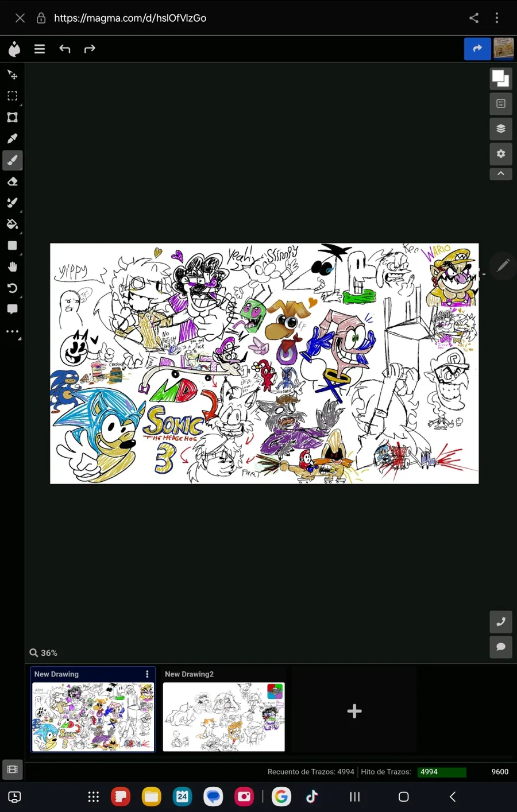Screen dimensions: 517x812
Task: Open New Drawing three-dot options menu
Action: coord(147,674)
